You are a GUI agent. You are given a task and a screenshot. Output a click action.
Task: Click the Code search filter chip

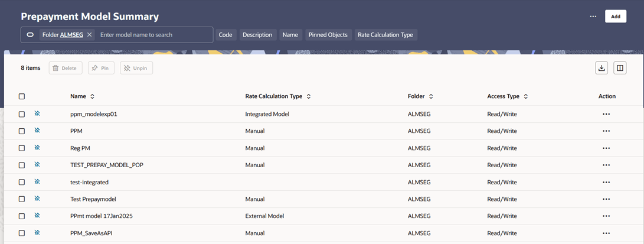coord(226,35)
